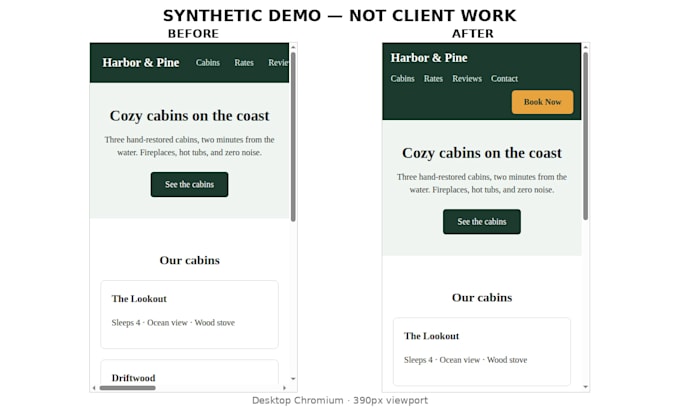This screenshot has height=409, width=680.
Task: Click vertical scrollbar thumb in BEFORE view
Action: [x=293, y=137]
